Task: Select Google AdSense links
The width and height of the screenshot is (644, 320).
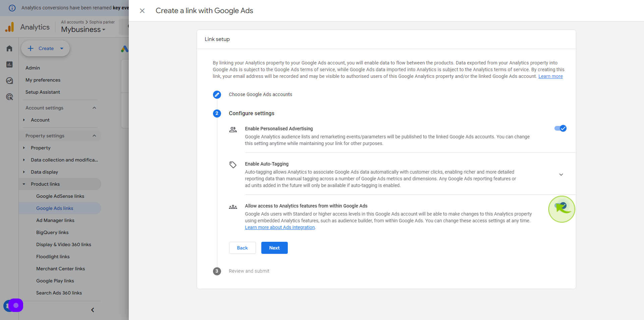Action: (x=60, y=196)
